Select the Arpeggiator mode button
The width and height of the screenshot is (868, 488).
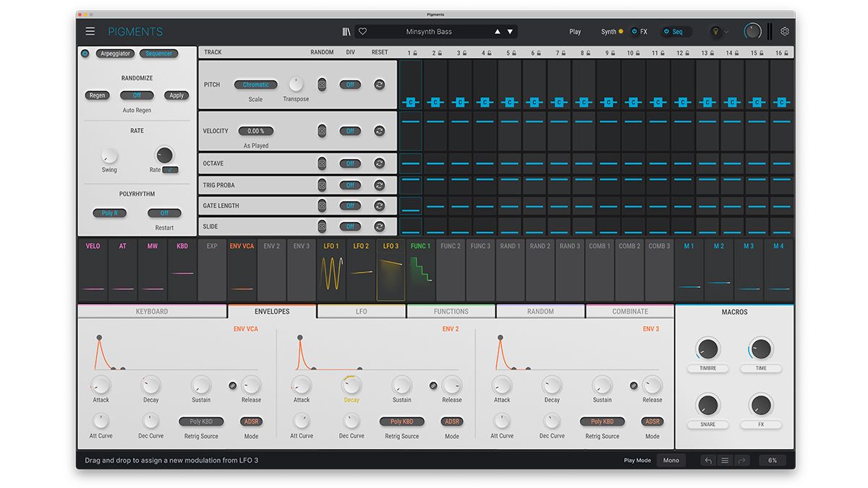click(115, 53)
